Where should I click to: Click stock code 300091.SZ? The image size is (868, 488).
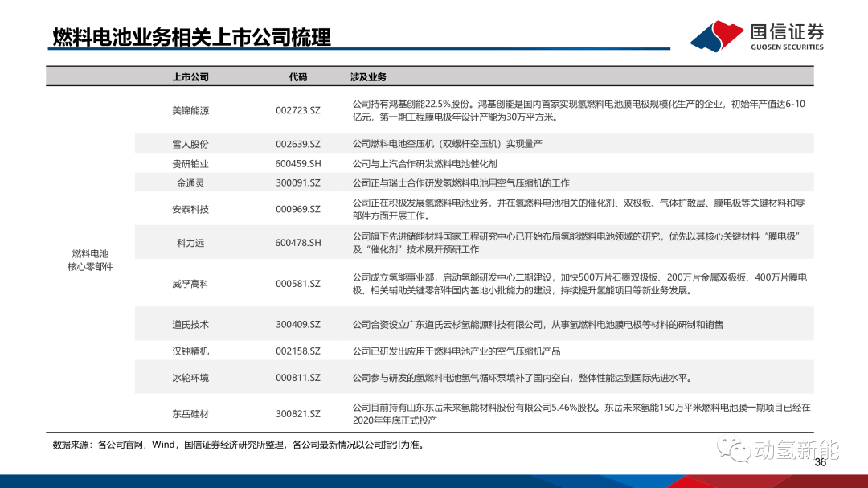point(298,182)
